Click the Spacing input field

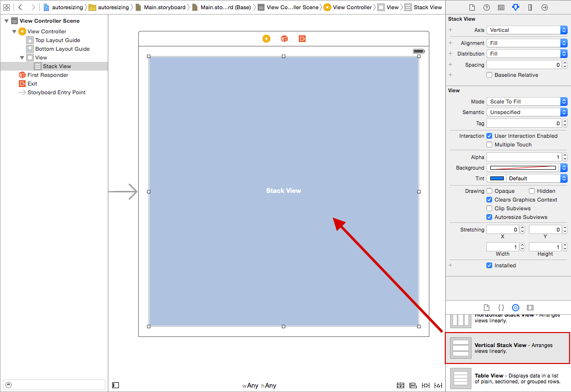(x=524, y=65)
